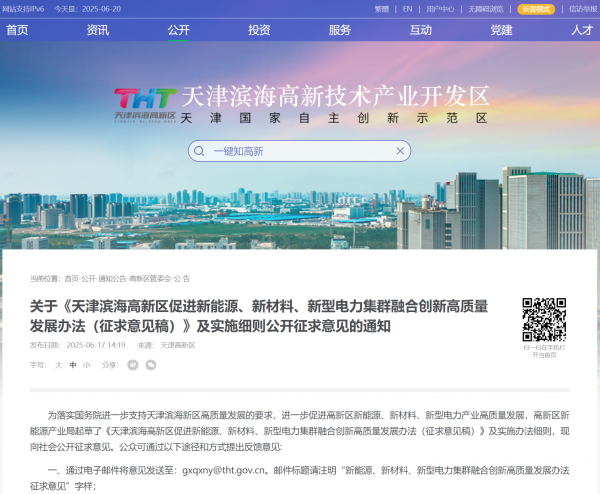This screenshot has height=494, width=600.
Task: Open the 投资 nav menu
Action: pyautogui.click(x=259, y=30)
